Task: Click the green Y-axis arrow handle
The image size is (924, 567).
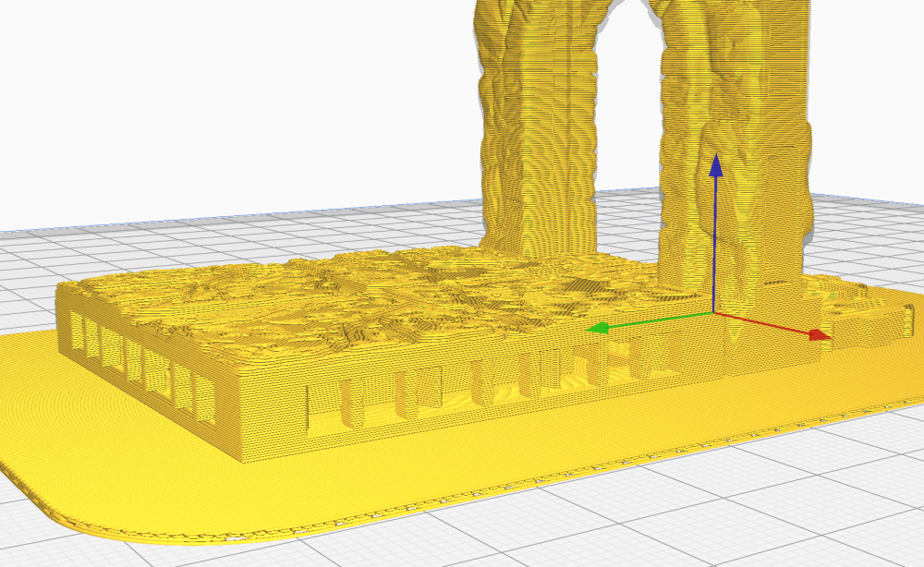Action: tap(599, 328)
